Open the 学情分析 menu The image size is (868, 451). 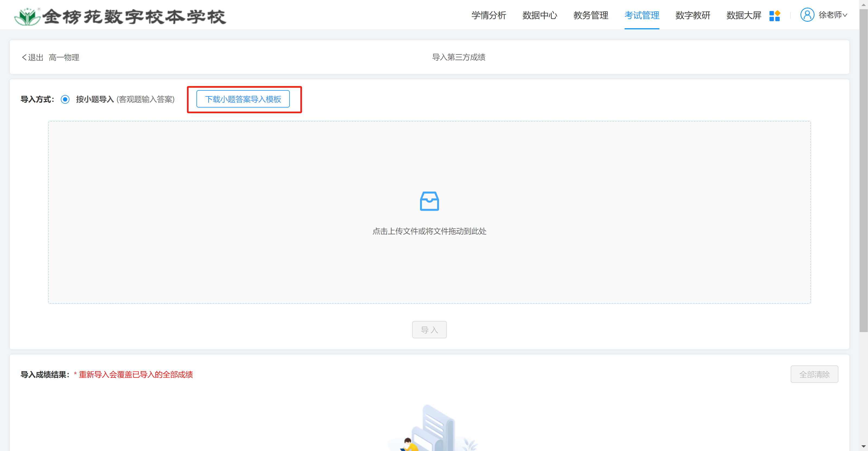pos(489,15)
